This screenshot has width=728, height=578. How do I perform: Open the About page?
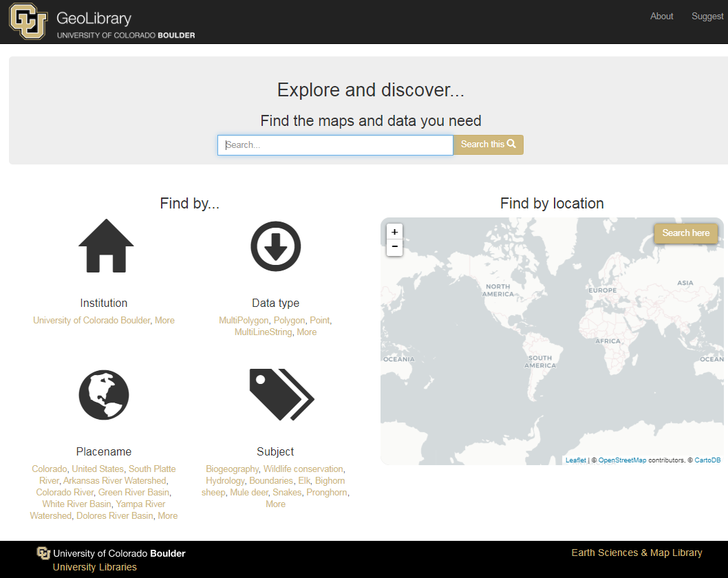661,16
